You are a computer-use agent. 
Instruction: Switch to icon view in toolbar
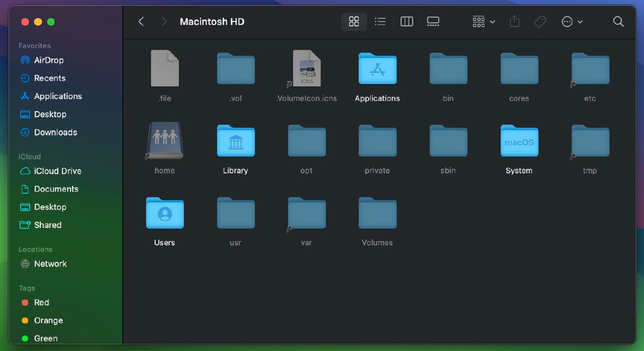coord(354,22)
